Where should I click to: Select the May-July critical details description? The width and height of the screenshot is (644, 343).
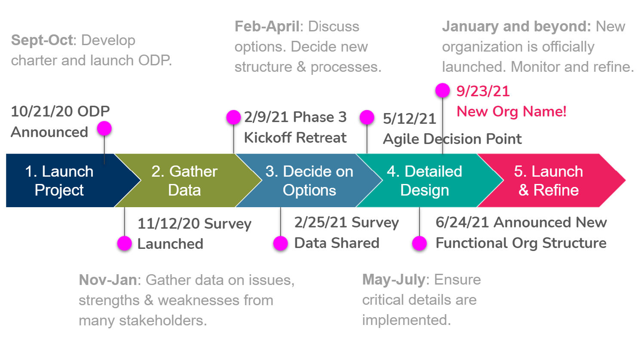[x=422, y=300]
